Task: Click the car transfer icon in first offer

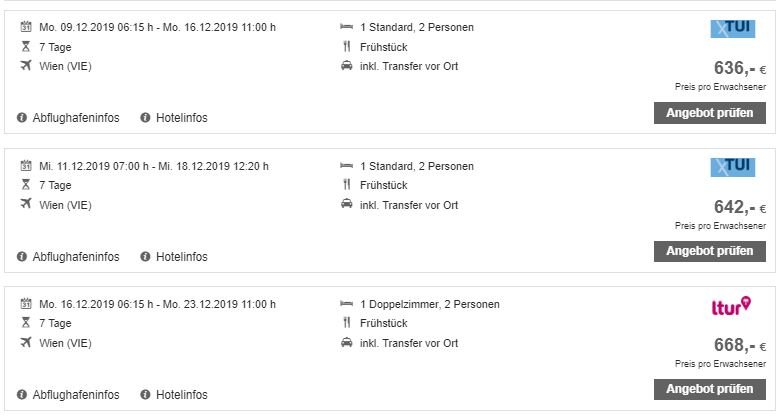Action: (347, 65)
